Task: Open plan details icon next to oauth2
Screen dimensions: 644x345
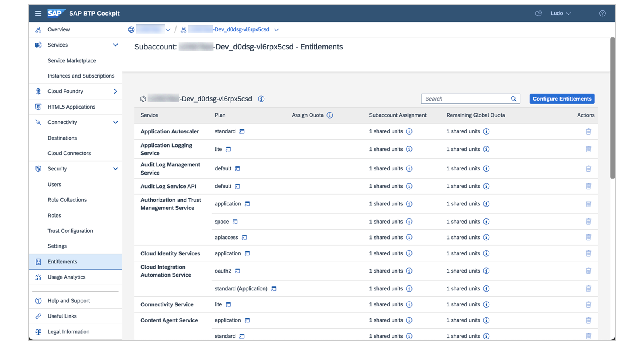Action: coord(237,271)
